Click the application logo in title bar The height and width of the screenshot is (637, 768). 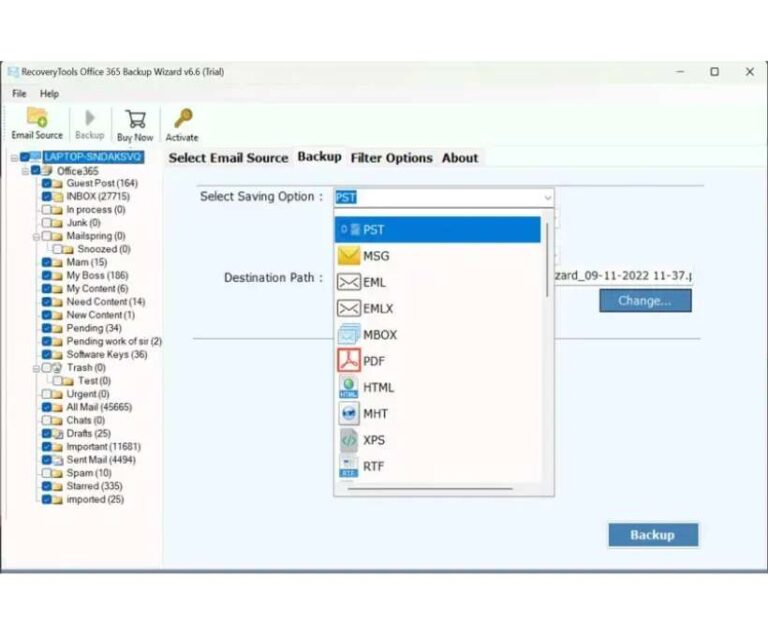pos(13,72)
